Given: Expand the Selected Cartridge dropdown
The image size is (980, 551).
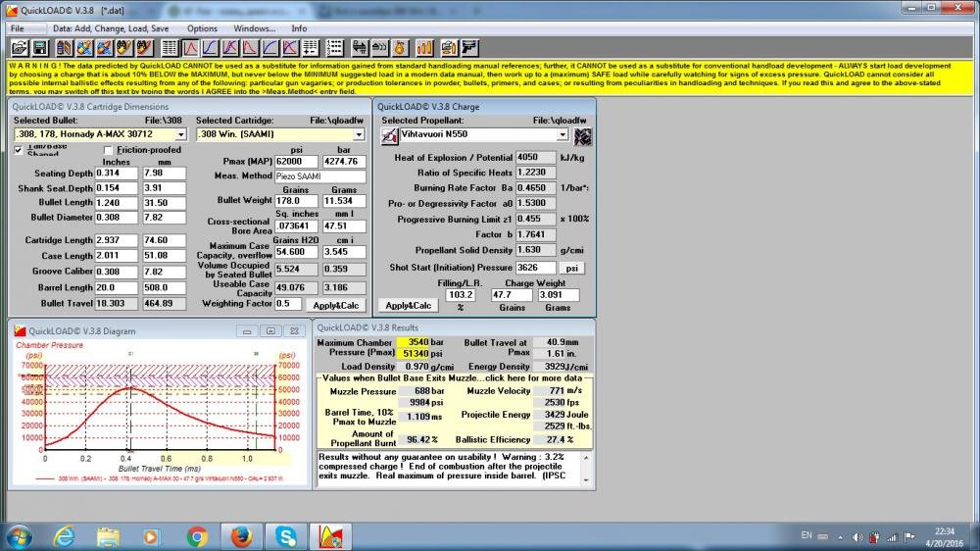Looking at the screenshot, I should [x=359, y=134].
